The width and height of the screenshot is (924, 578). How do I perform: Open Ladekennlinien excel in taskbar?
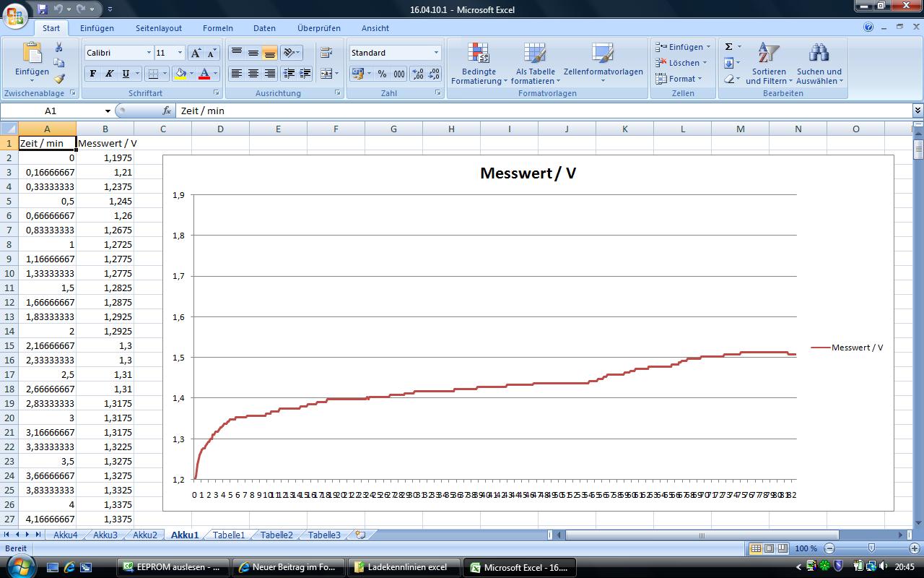(x=404, y=567)
